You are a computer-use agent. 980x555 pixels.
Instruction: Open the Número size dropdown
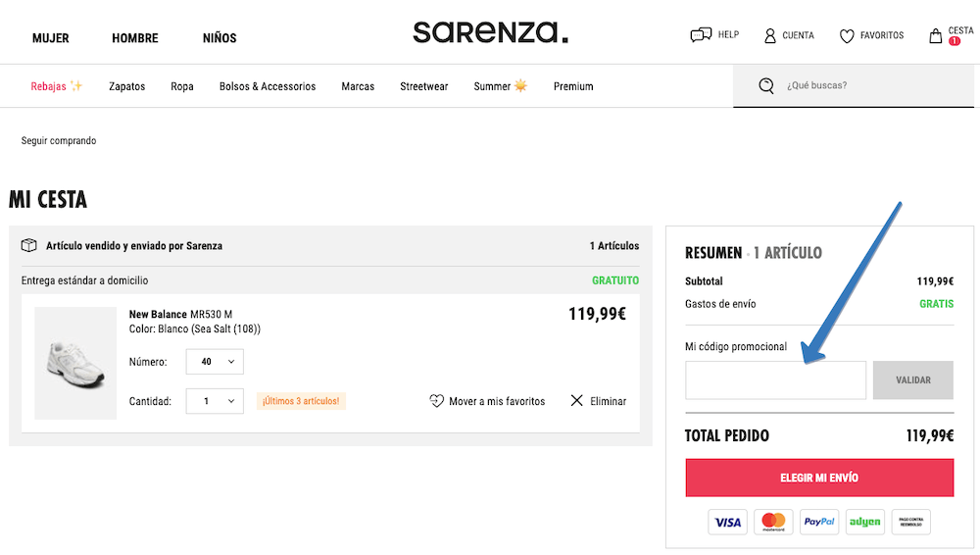[x=215, y=362]
